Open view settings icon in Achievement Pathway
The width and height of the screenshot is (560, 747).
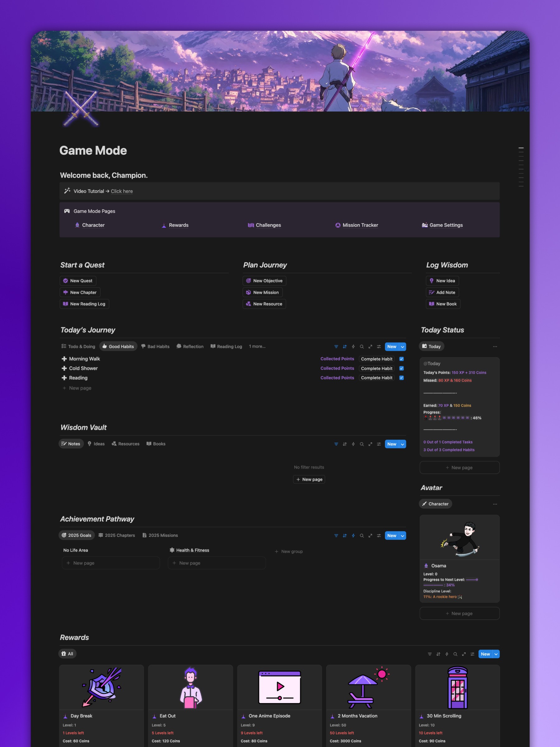[x=379, y=536]
